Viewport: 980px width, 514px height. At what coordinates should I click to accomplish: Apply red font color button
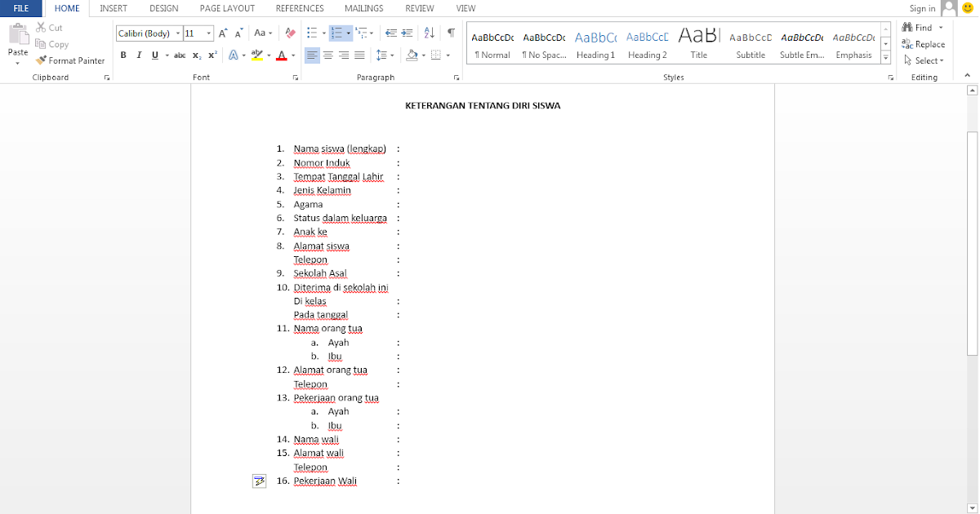click(281, 55)
